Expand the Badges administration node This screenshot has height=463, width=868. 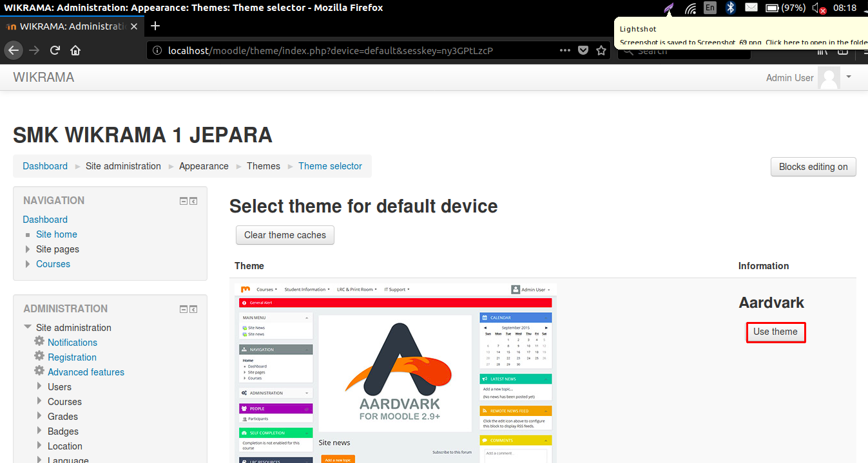pyautogui.click(x=39, y=431)
